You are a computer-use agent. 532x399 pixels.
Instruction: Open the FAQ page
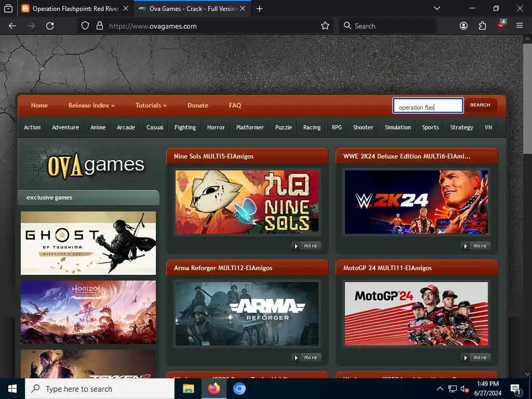point(235,105)
